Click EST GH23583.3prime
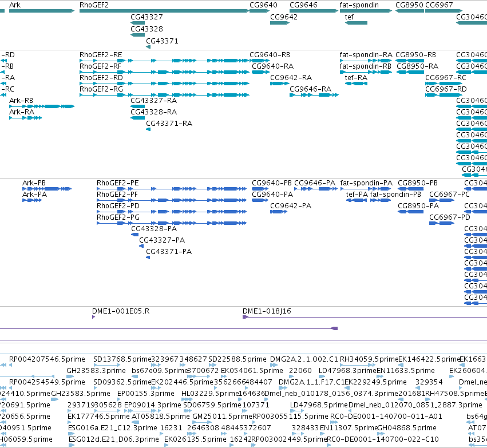Image resolution: width=487 pixels, height=448 pixels. [x=70, y=376]
